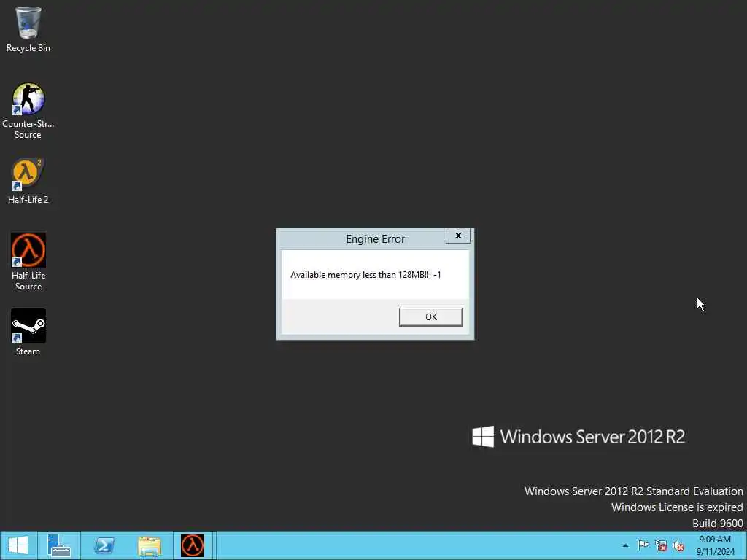Open Server Manager from the taskbar
747x560 pixels.
(x=59, y=545)
